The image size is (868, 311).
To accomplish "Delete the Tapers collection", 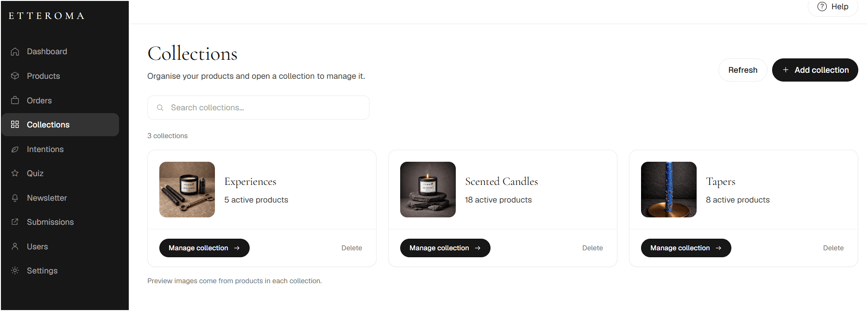I will pyautogui.click(x=833, y=248).
